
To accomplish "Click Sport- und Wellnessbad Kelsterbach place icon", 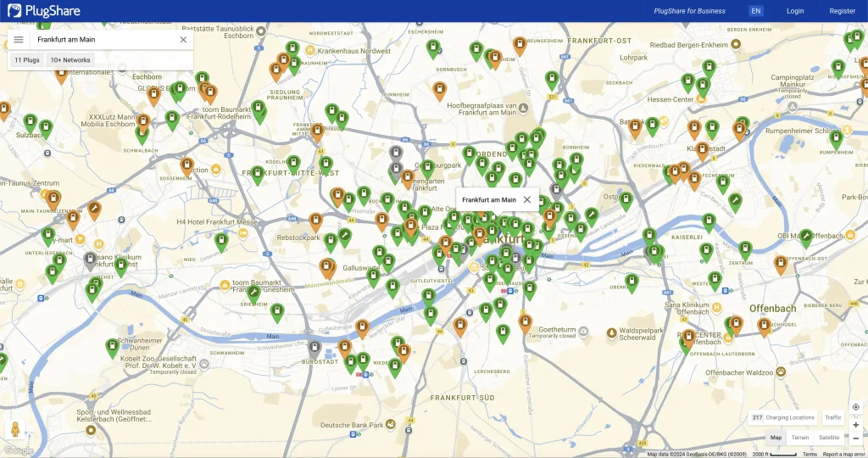I will tap(91, 430).
